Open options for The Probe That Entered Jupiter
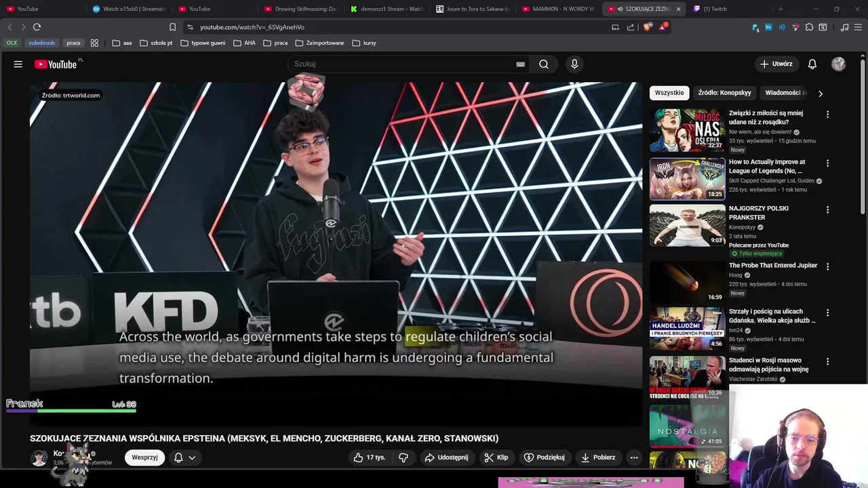 [x=827, y=266]
